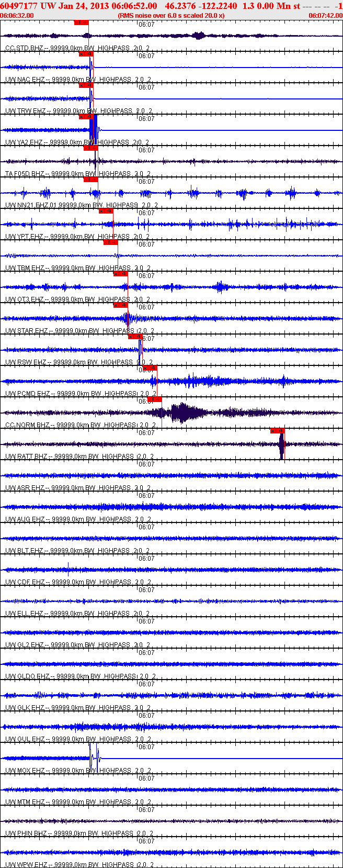This screenshot has width=343, height=868.
Task: Select the red pick flag on TA.F05D trace
Action: pyautogui.click(x=90, y=148)
